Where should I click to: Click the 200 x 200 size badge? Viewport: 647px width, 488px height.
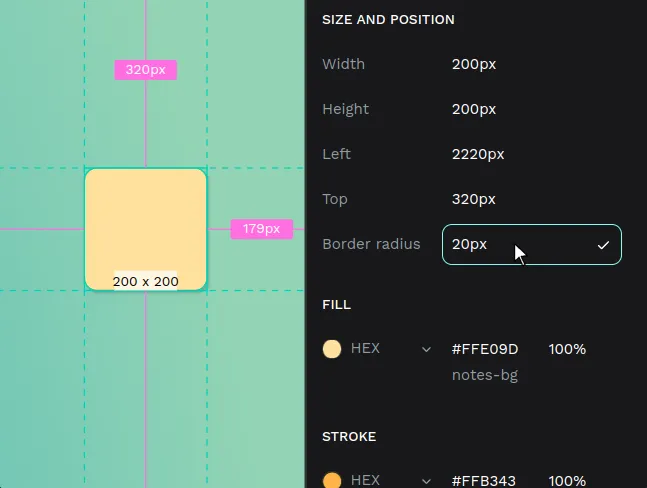coord(146,281)
